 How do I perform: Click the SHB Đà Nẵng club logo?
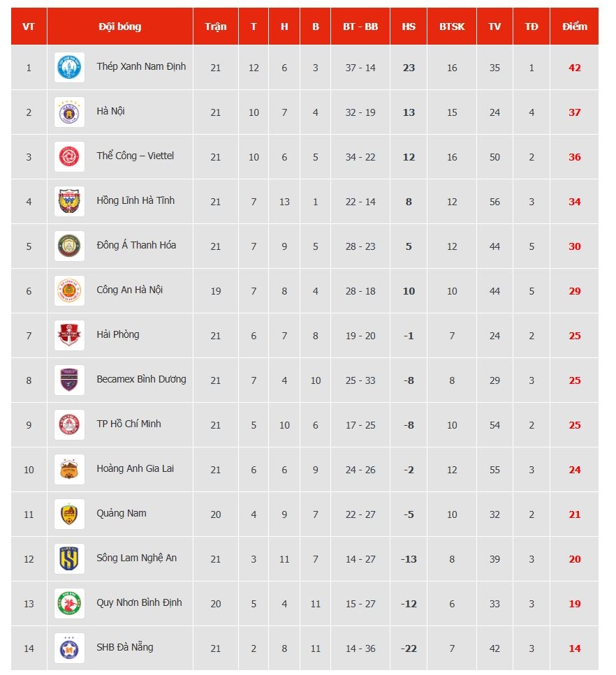69,648
